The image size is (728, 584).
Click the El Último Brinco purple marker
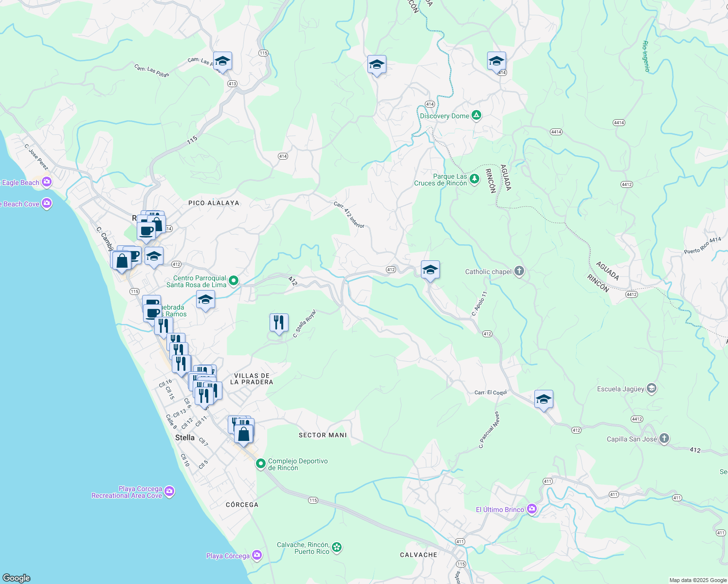(532, 509)
